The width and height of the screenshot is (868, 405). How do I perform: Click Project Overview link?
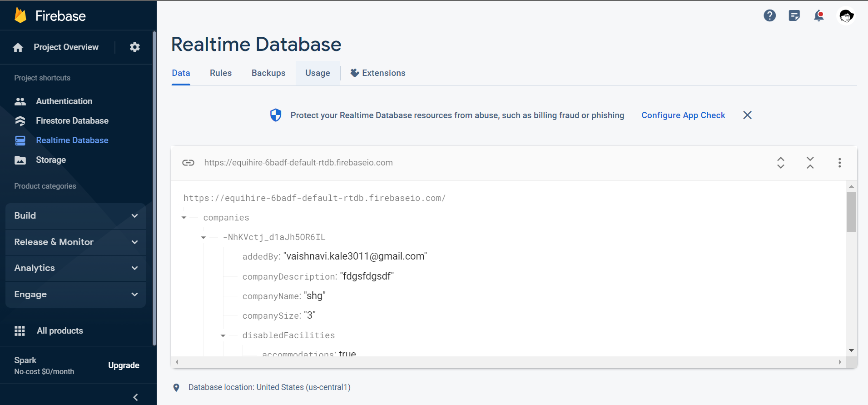tap(66, 47)
